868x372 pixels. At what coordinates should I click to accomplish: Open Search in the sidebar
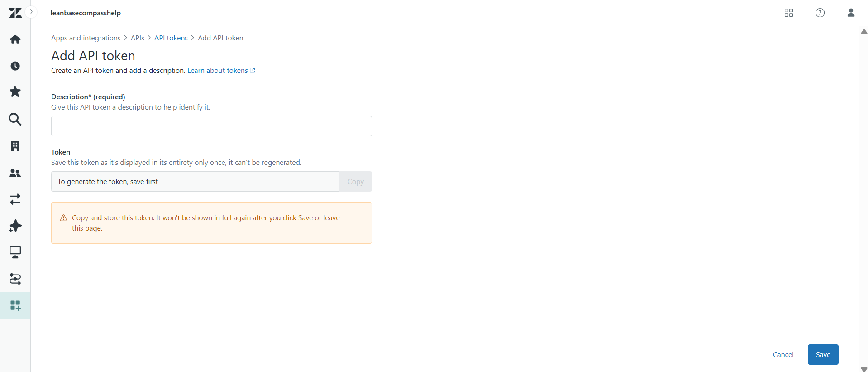(x=15, y=120)
